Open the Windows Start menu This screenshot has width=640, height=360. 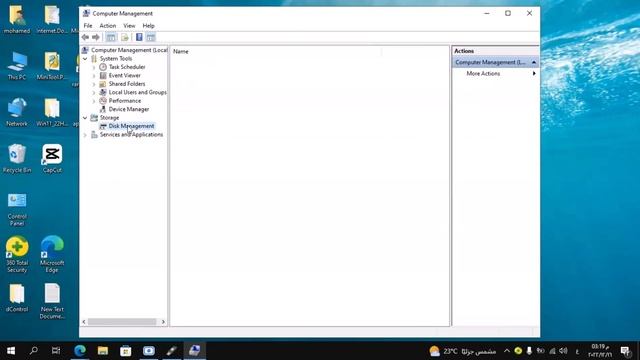click(x=11, y=351)
